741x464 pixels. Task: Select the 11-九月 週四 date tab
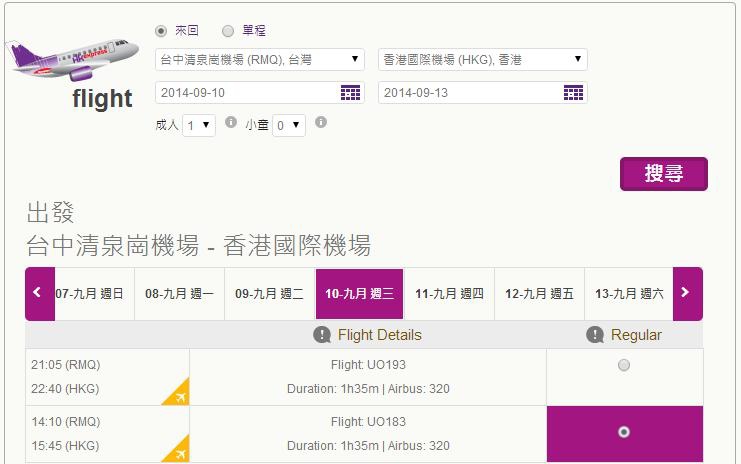[449, 294]
